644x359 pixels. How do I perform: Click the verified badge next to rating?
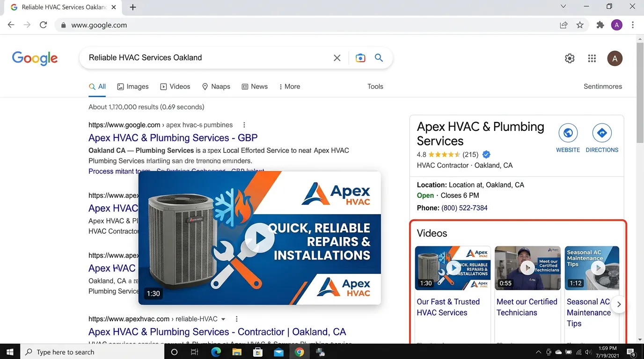coord(486,154)
